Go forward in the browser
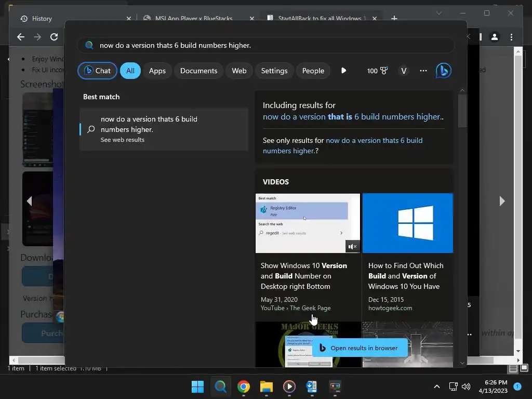This screenshot has height=399, width=532. [x=37, y=37]
